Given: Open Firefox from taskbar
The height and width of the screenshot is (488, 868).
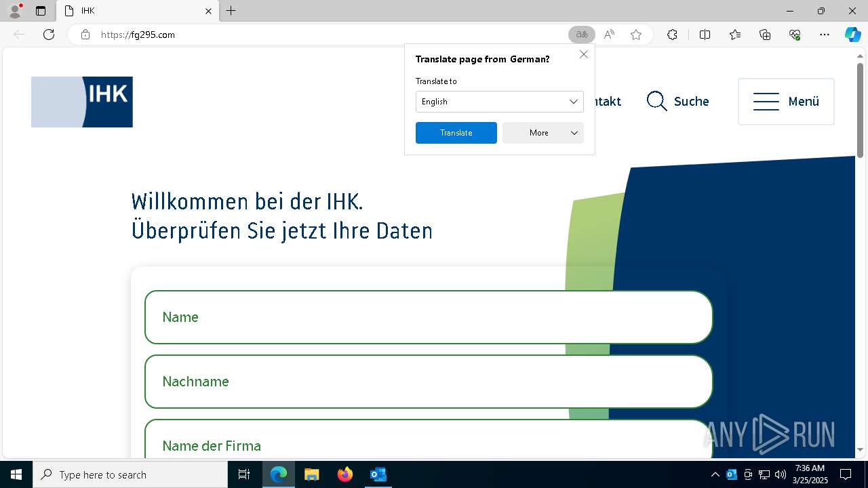Looking at the screenshot, I should pos(345,474).
